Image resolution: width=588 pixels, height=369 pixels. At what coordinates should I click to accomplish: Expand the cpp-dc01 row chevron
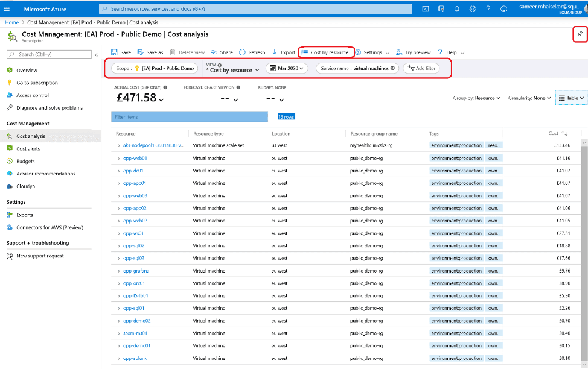118,171
